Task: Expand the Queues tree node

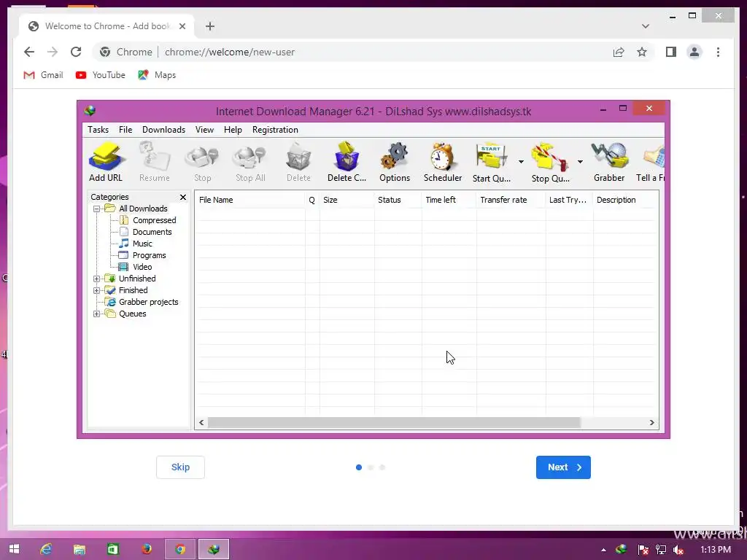Action: pyautogui.click(x=97, y=314)
